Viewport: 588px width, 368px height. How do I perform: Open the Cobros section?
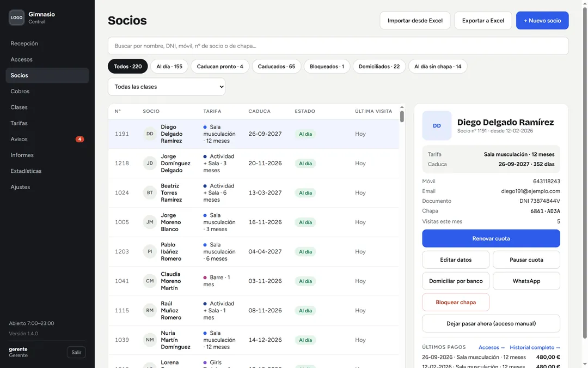point(47,91)
